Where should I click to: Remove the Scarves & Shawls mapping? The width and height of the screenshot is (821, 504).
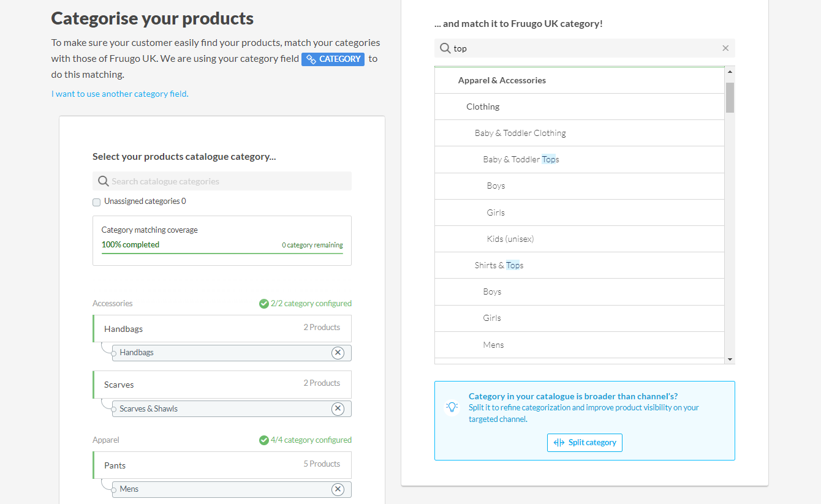pyautogui.click(x=338, y=409)
